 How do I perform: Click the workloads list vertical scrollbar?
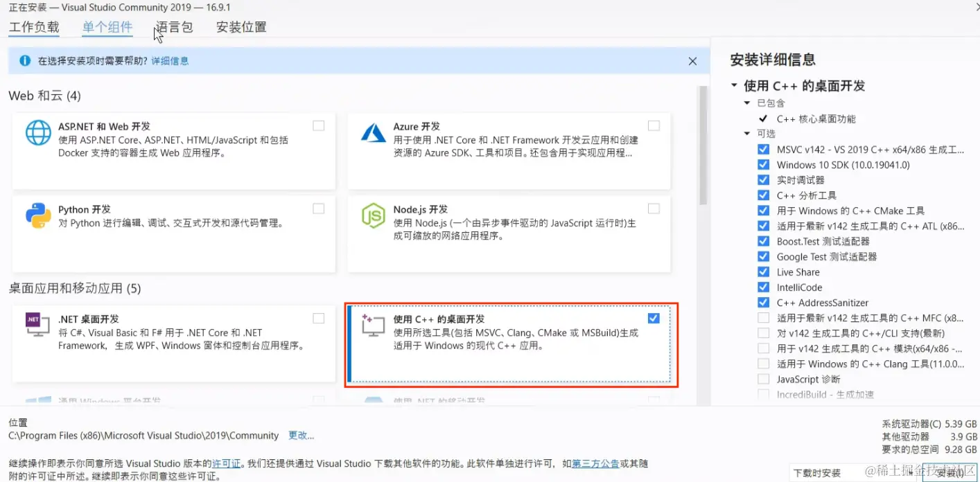pos(703,145)
